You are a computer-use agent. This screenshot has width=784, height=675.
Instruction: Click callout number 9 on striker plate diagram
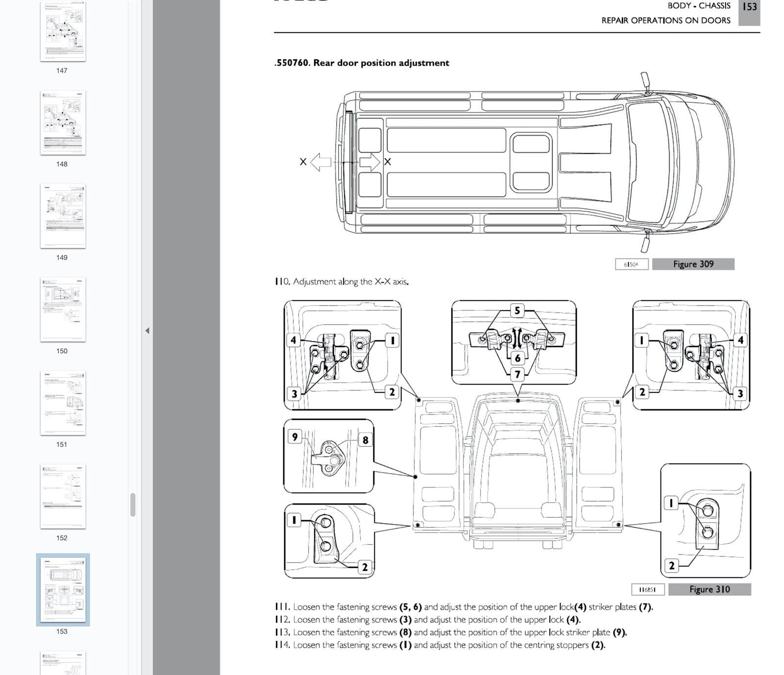(294, 436)
